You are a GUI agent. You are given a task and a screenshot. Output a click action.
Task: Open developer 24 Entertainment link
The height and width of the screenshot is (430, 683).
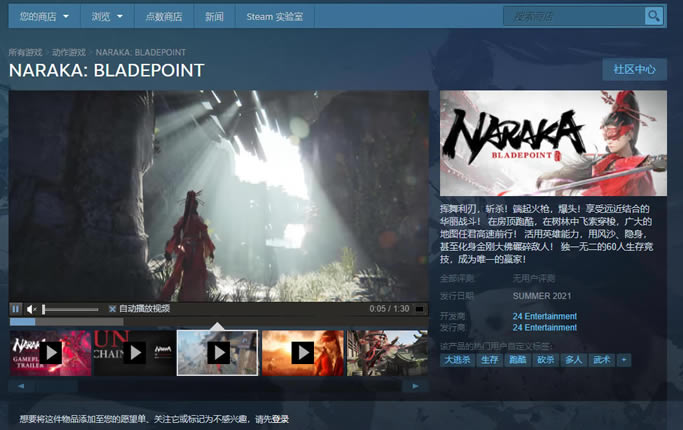(x=544, y=316)
